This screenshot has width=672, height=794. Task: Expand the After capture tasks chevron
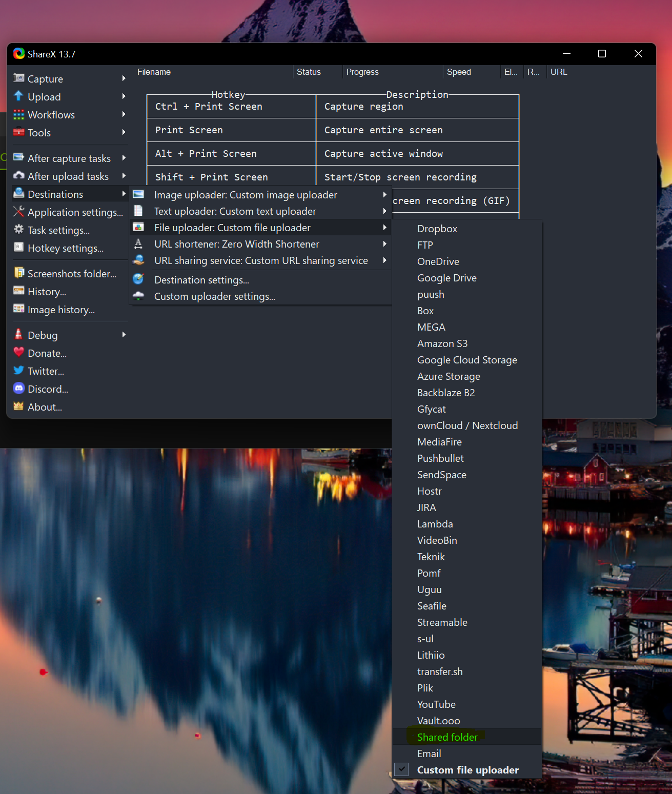coord(124,158)
